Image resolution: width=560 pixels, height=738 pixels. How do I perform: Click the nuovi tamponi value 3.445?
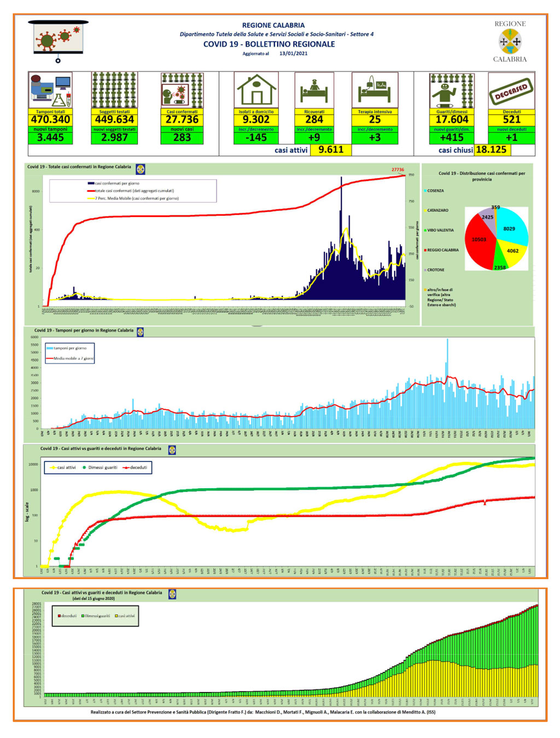coord(50,138)
